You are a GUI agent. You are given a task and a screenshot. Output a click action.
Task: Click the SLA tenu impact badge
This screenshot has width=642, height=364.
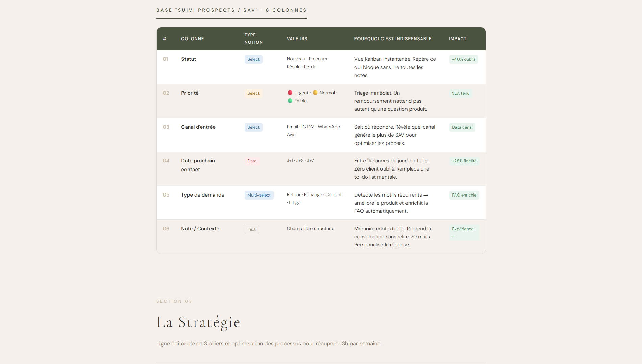pos(461,93)
